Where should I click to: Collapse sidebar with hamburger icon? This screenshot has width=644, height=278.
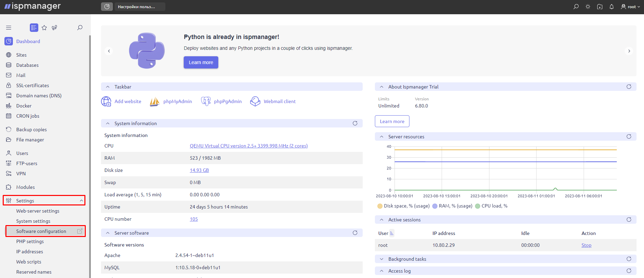9,27
